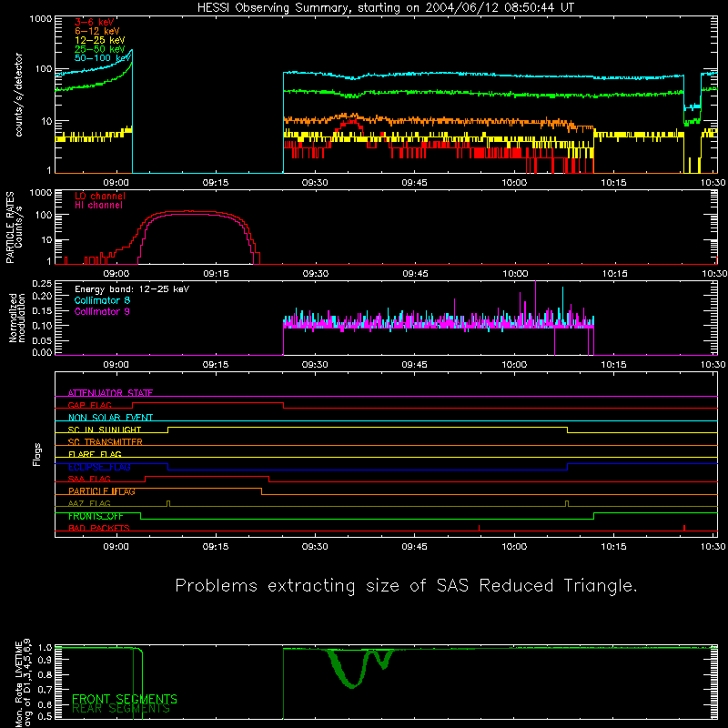Click the 0.25 tick on modulation axis
Viewport: 728px width, 728px height.
42,284
